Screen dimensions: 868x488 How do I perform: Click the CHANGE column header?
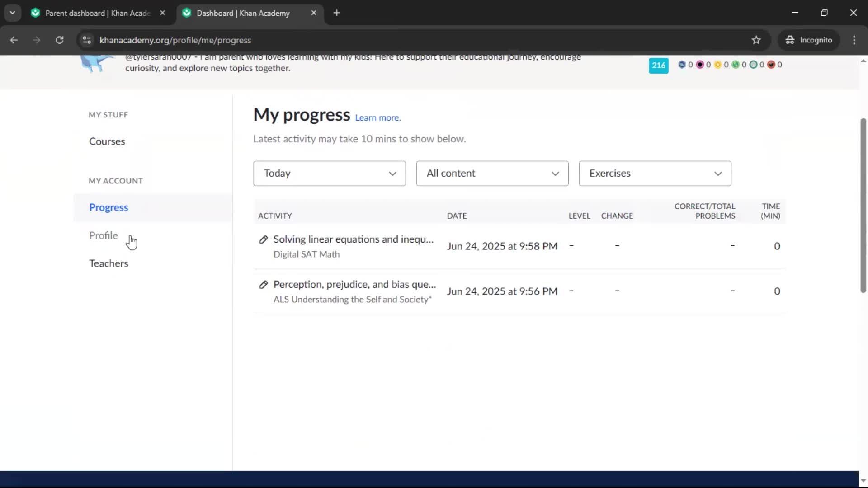point(617,216)
